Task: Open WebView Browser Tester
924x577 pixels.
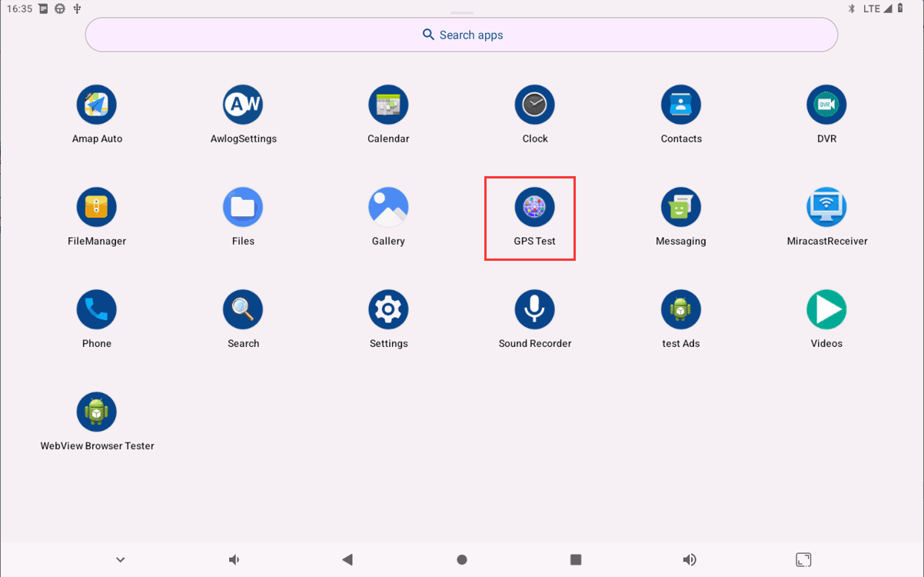Action: click(96, 411)
